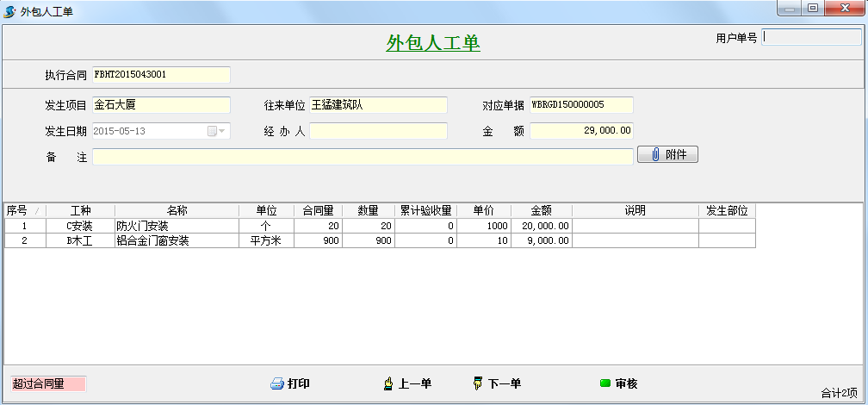The image size is (868, 405).
Task: Click the 用户单号 input field
Action: click(811, 38)
